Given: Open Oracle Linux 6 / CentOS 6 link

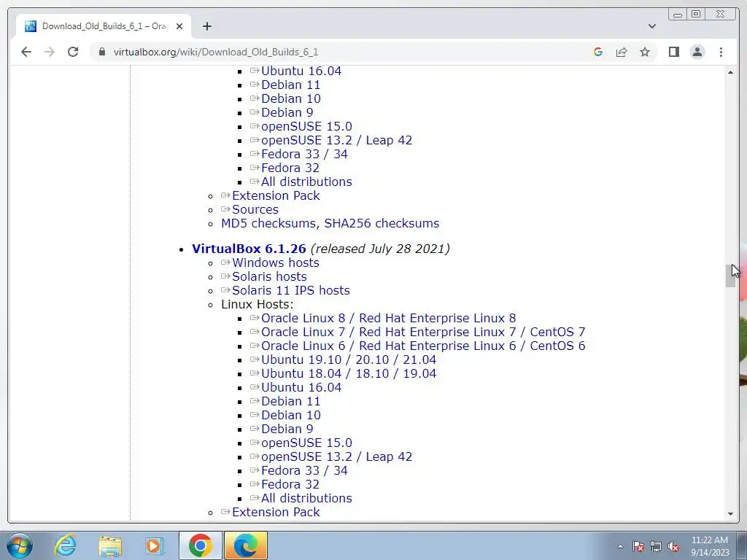Looking at the screenshot, I should 423,346.
